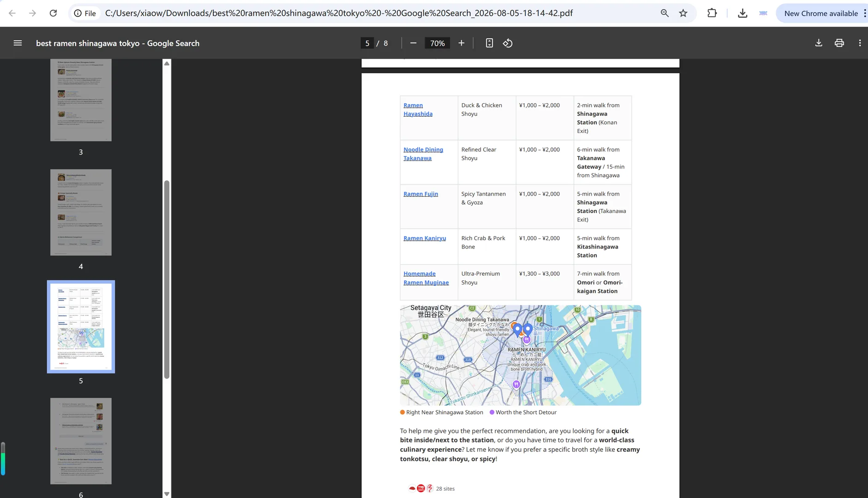Click the ¥1,300 – ¥3,000 price cell
Screen dimensions: 868x498
coord(545,282)
